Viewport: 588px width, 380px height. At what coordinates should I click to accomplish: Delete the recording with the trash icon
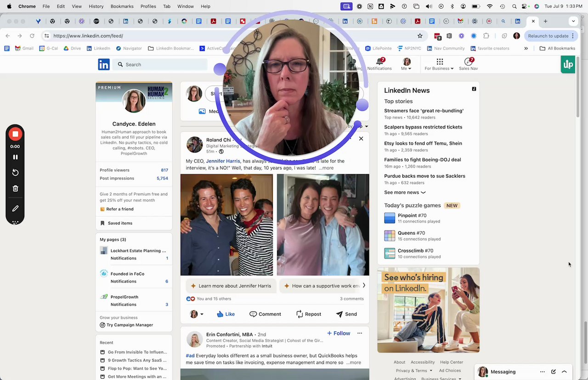[15, 188]
